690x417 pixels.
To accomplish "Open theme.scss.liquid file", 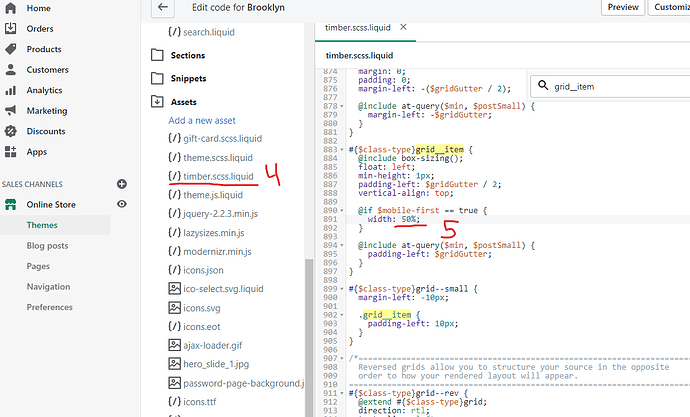I will 218,157.
